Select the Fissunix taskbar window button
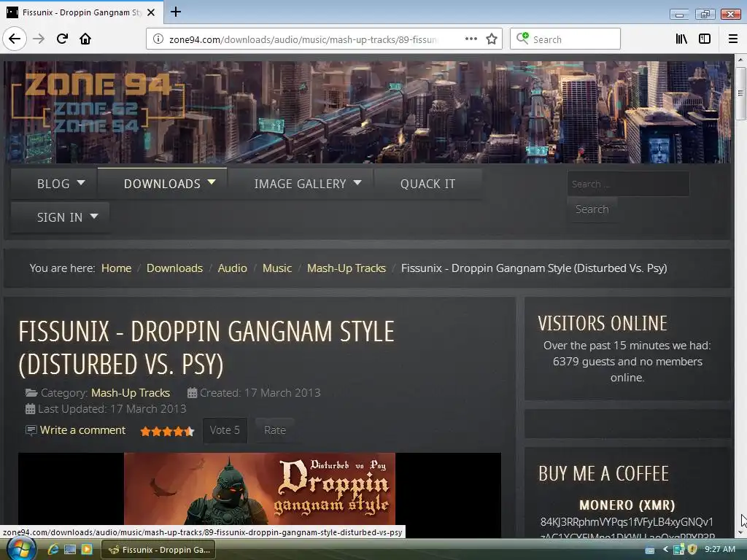Screen dimensions: 747x560 tap(158, 550)
